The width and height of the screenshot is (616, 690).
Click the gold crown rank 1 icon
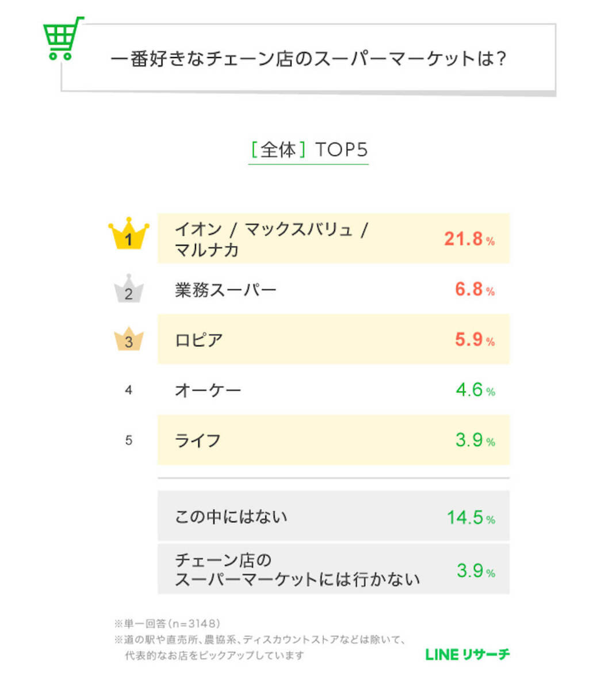128,235
